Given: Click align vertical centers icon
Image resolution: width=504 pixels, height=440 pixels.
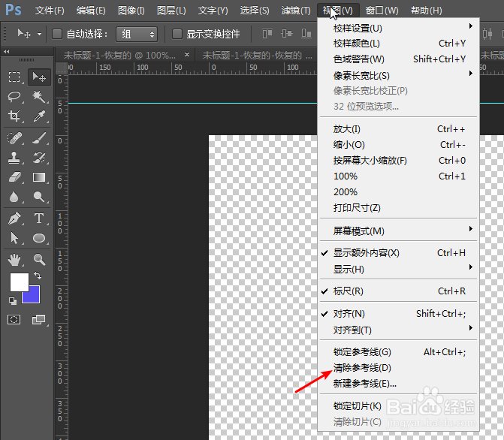Looking at the screenshot, I should 287,34.
